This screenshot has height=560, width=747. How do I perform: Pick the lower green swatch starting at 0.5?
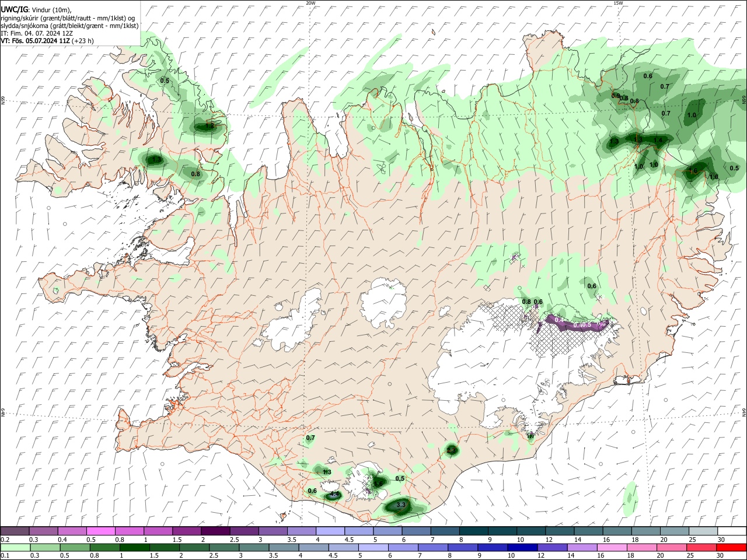click(75, 548)
